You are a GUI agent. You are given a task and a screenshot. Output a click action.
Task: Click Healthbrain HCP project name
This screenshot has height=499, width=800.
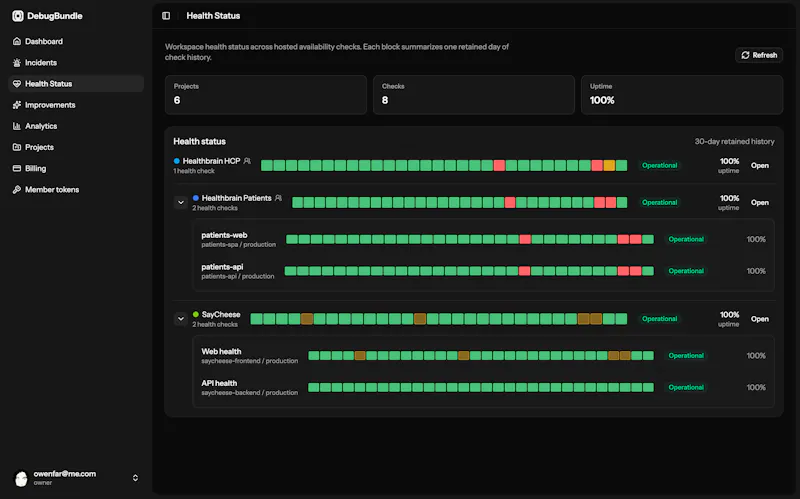(x=211, y=161)
